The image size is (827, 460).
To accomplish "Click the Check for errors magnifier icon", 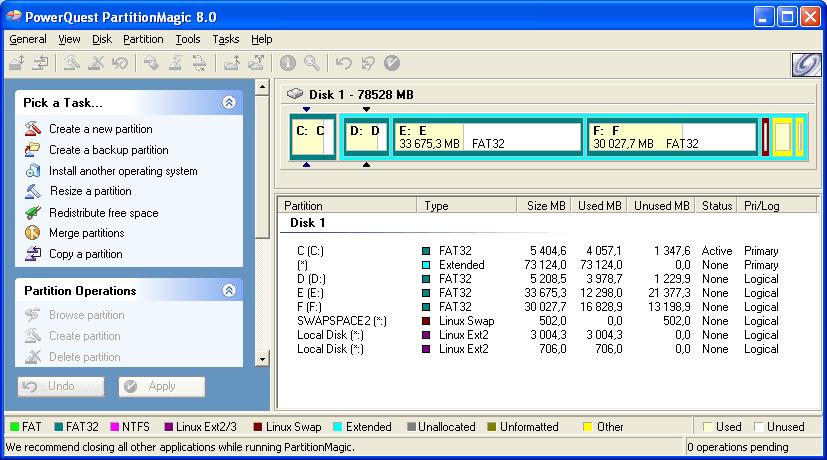I will pos(312,63).
